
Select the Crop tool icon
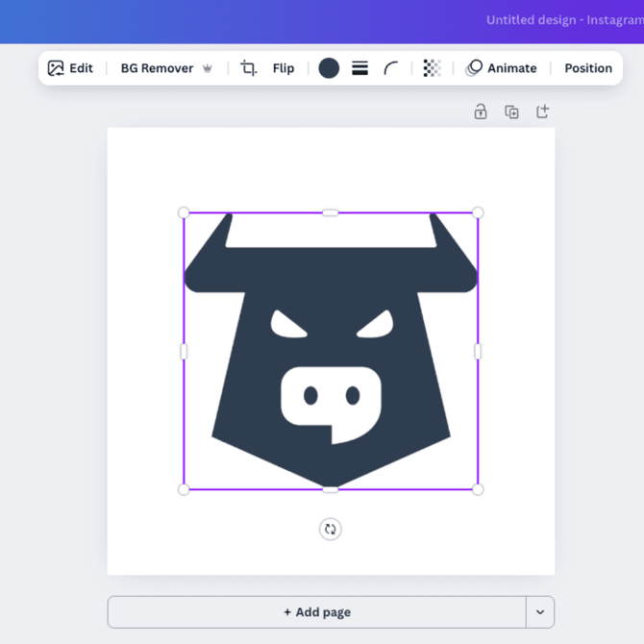point(248,68)
